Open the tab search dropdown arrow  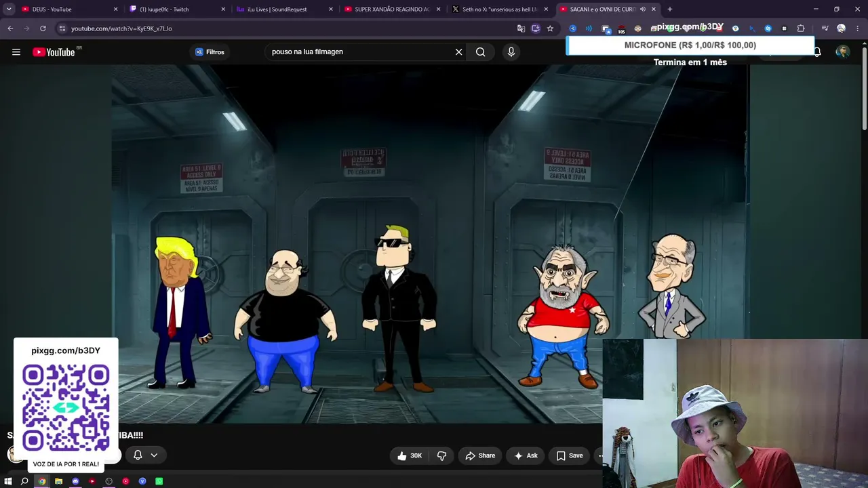tap(9, 9)
